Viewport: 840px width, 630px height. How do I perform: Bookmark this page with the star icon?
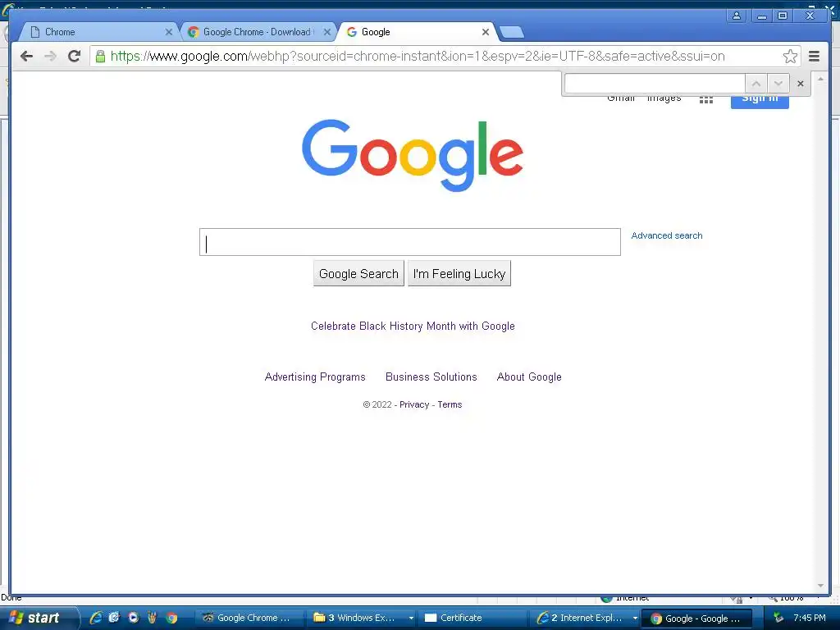pos(790,57)
